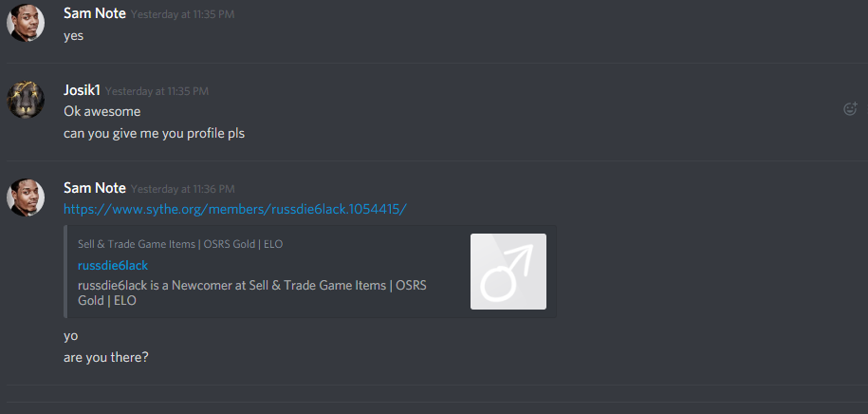
Task: Click the Josik1 username
Action: [x=82, y=90]
